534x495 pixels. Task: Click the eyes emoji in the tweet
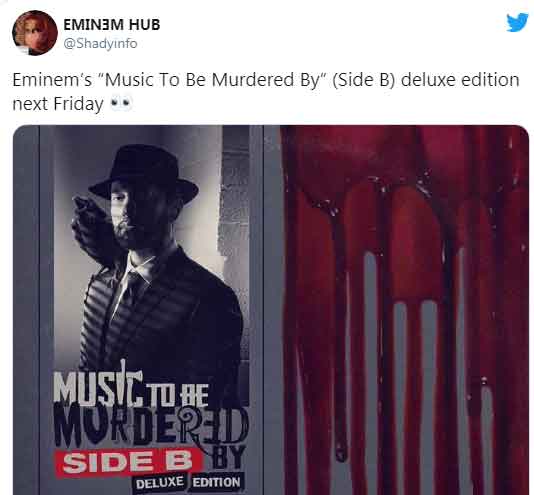point(121,104)
